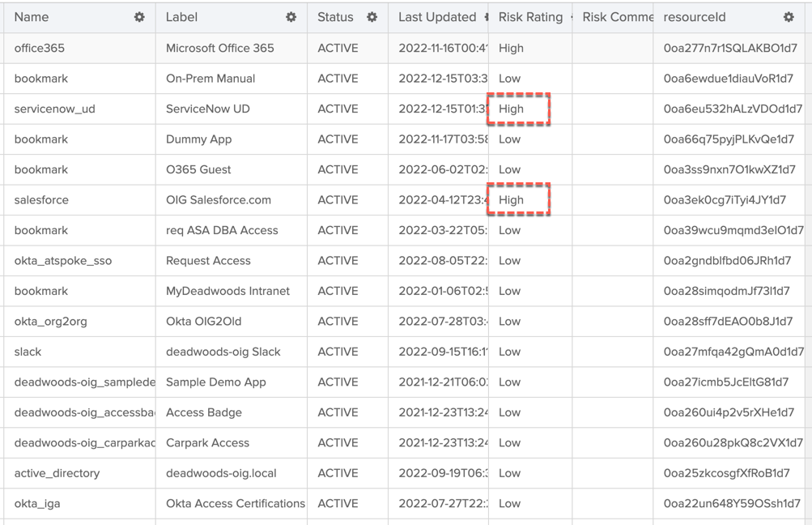Screen dimensions: 812x525
Task: Click the Microsoft Office 365 label cell
Action: click(x=220, y=48)
